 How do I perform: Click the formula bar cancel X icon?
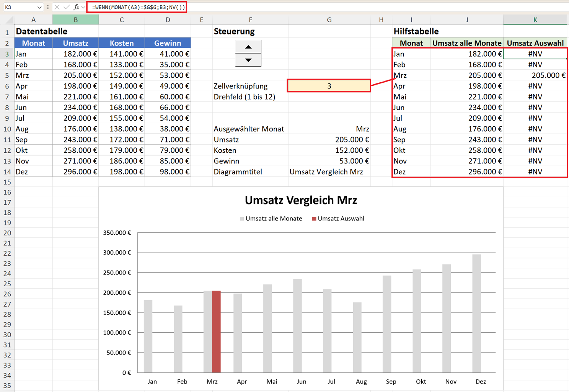point(57,7)
